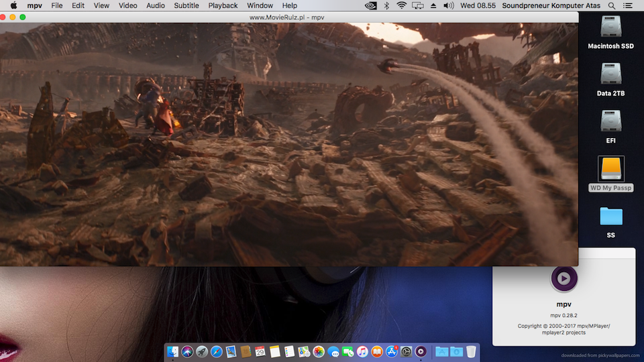Open Mail from the Dock

[231, 352]
